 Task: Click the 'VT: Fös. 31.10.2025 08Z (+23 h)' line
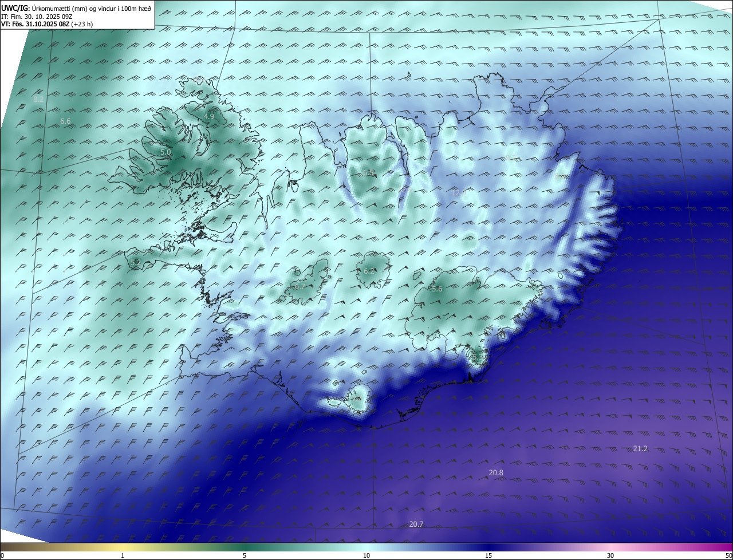click(47, 24)
